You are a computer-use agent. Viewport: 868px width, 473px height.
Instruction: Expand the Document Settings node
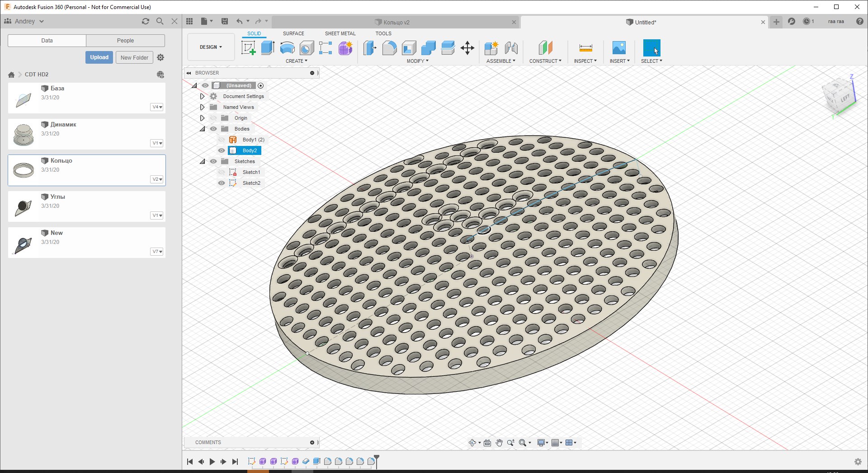pos(202,96)
